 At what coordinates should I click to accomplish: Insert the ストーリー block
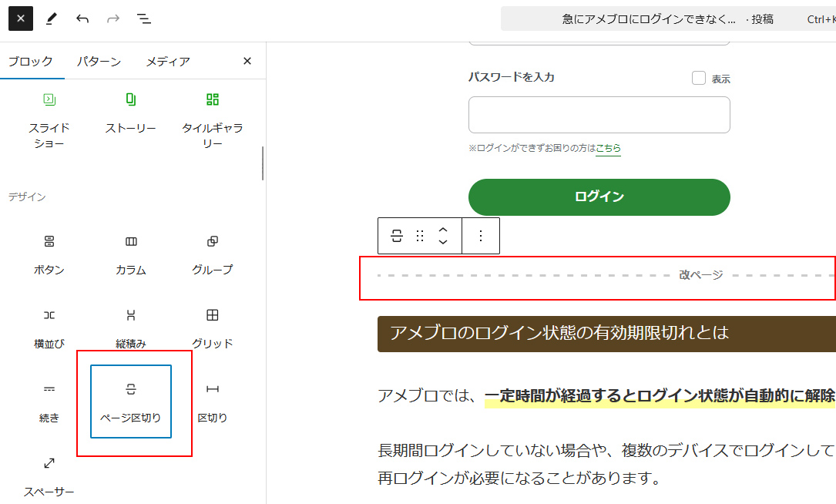pyautogui.click(x=130, y=99)
